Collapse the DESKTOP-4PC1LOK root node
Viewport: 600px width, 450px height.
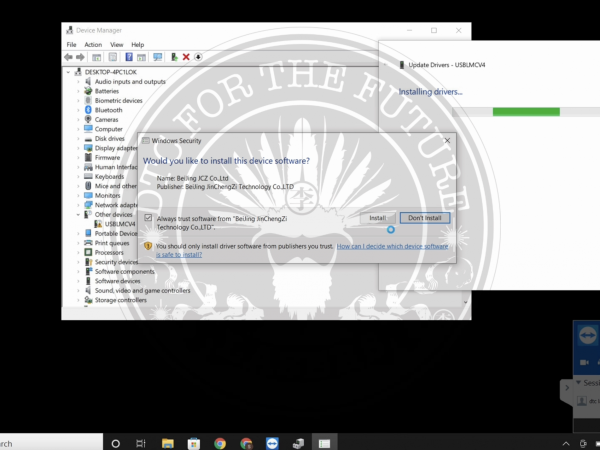point(68,72)
